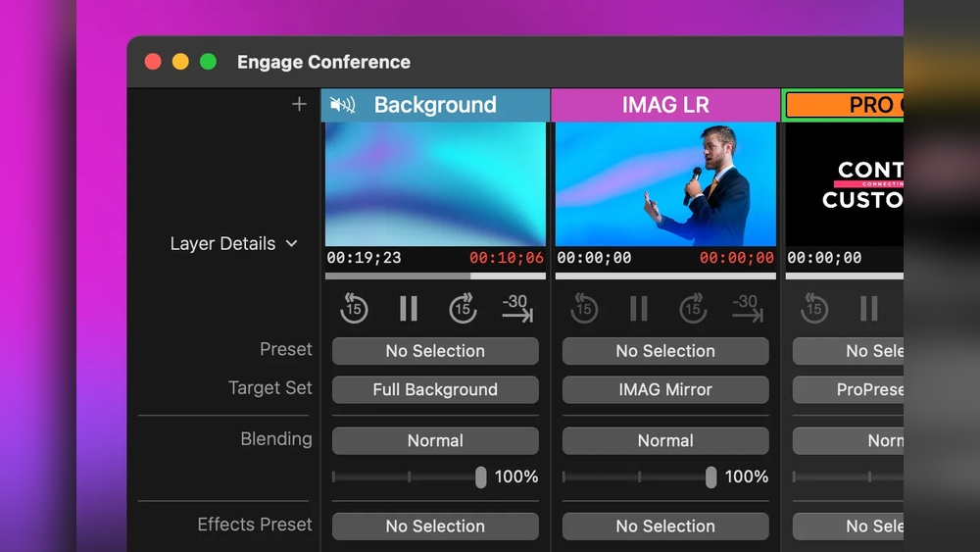Click the plus icon to add layer
Image resolution: width=980 pixels, height=552 pixels.
click(x=299, y=104)
